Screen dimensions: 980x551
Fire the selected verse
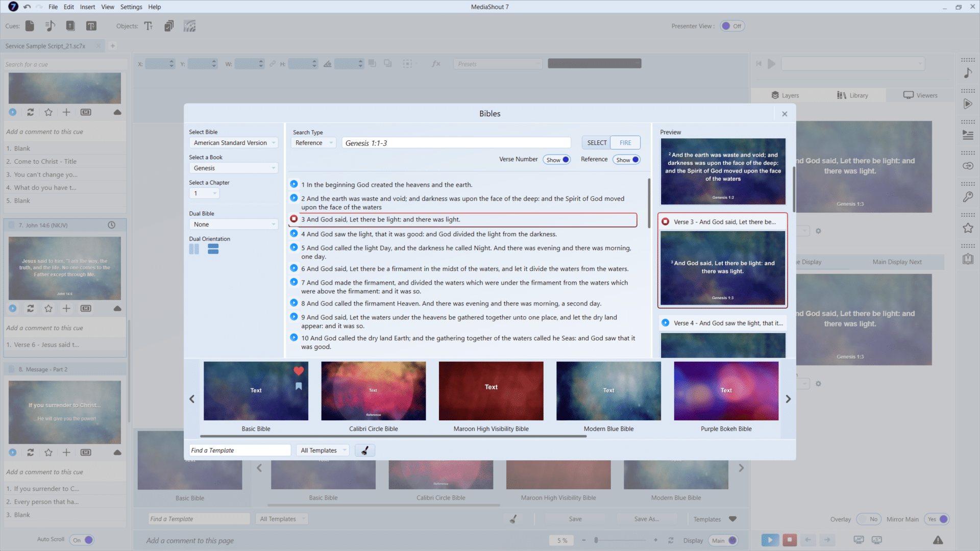tap(625, 142)
